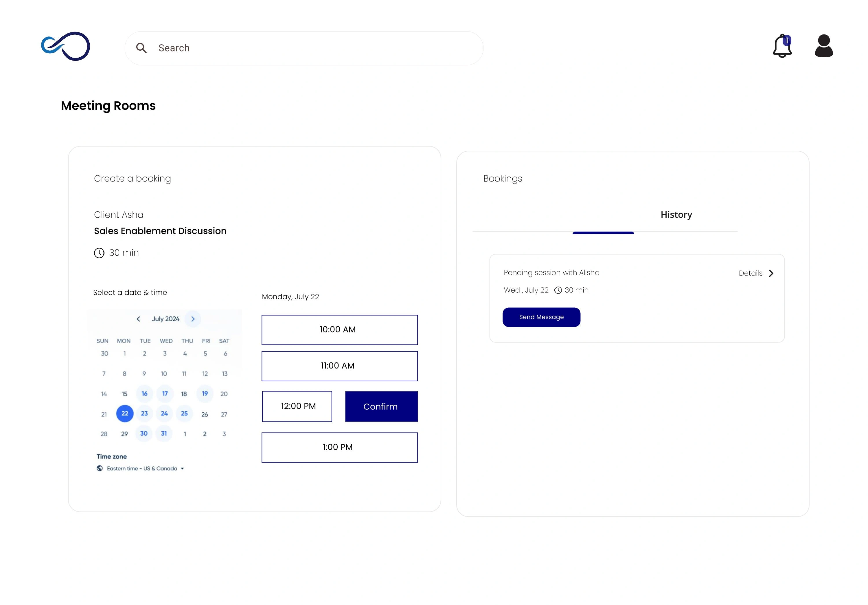Click the infinity logo in header
Screen dimensions: 868x605
pyautogui.click(x=66, y=46)
